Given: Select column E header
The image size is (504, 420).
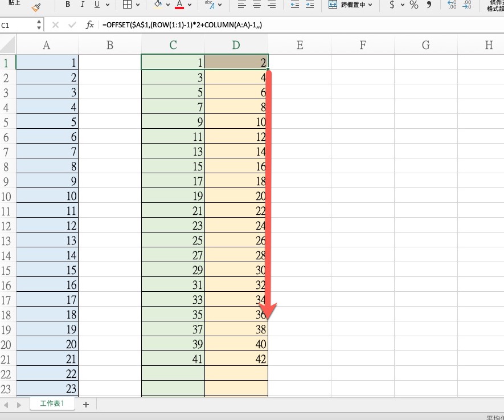Looking at the screenshot, I should pyautogui.click(x=300, y=46).
